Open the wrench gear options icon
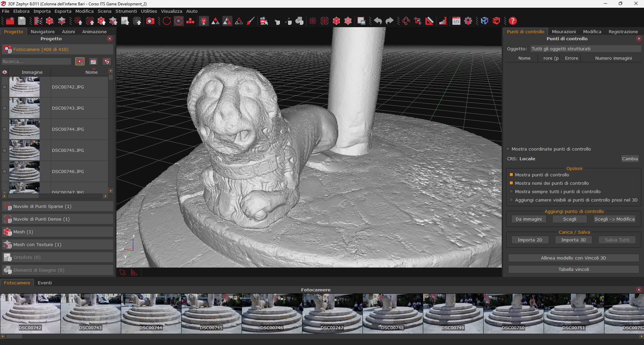Screen dimensions: 644x345 pos(468,21)
